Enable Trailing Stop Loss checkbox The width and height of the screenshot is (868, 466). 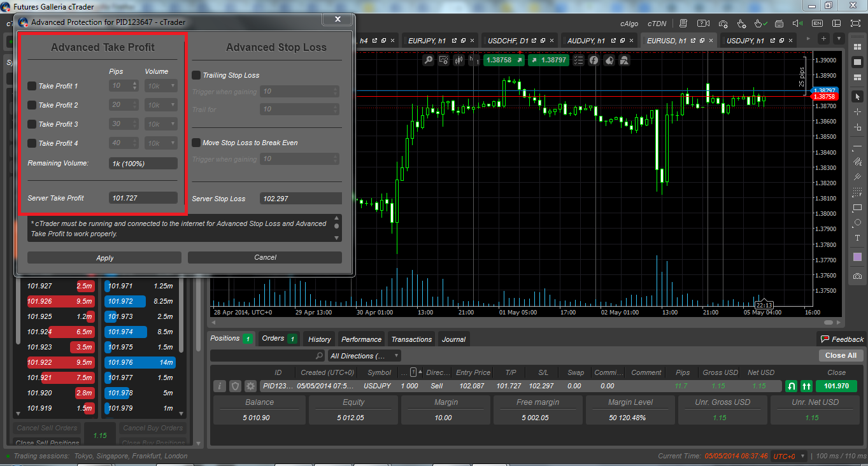click(196, 75)
